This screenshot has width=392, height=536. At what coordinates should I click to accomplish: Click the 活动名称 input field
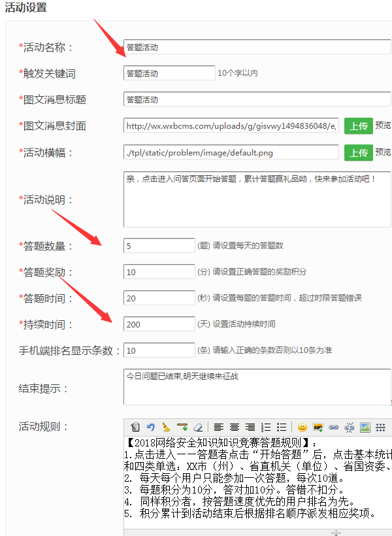(x=257, y=47)
